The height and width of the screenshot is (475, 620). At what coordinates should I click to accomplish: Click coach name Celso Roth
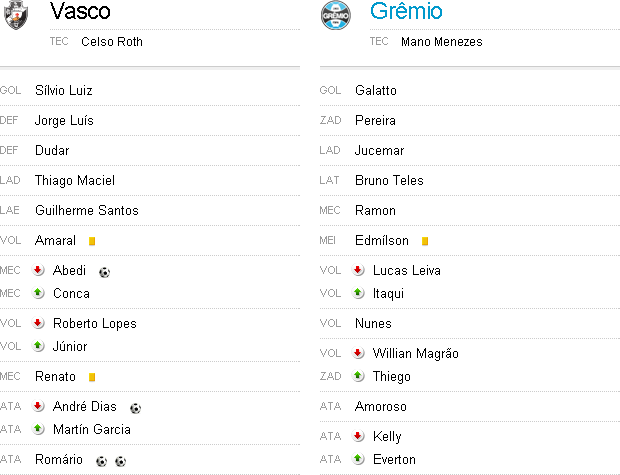(x=112, y=42)
